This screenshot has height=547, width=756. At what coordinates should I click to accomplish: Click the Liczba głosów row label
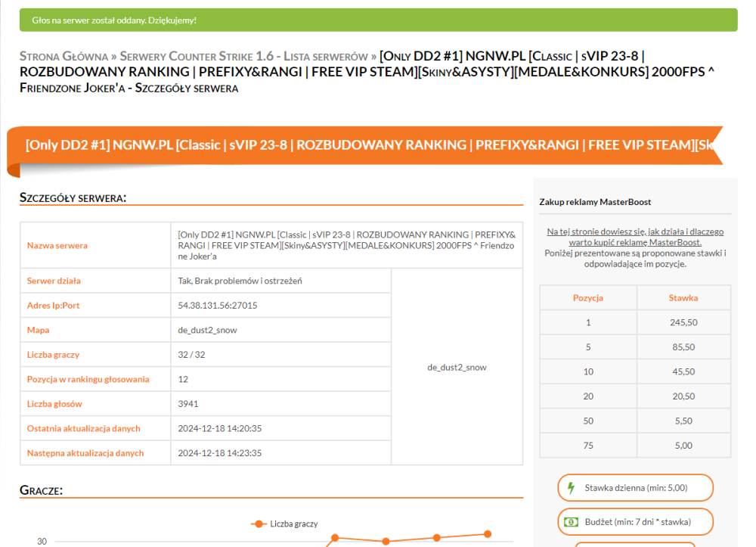click(54, 404)
